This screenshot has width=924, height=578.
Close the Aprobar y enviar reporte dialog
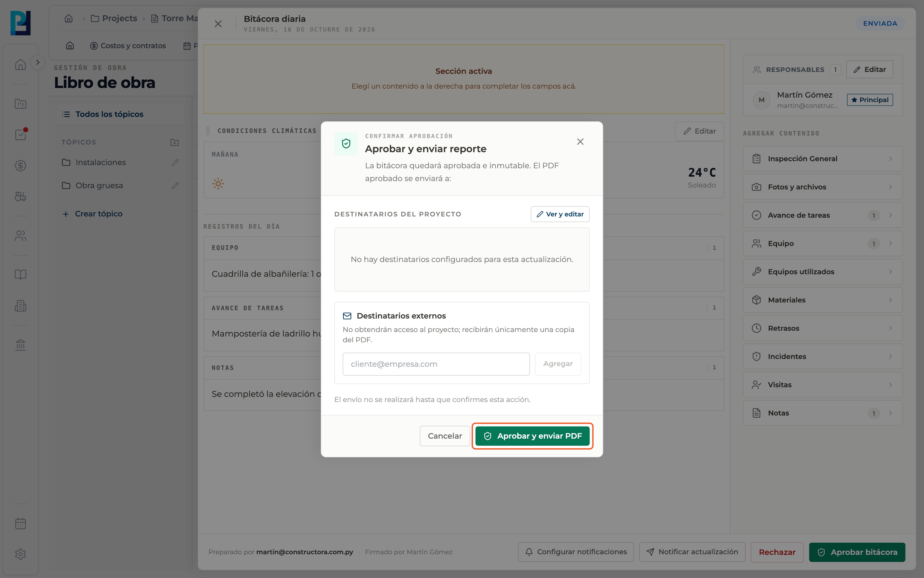(580, 142)
